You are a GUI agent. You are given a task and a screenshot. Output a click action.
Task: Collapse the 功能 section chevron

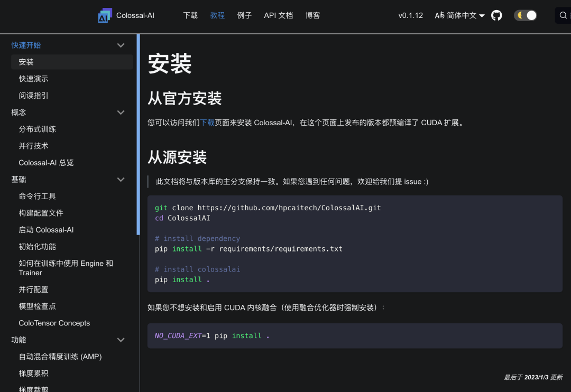click(121, 340)
